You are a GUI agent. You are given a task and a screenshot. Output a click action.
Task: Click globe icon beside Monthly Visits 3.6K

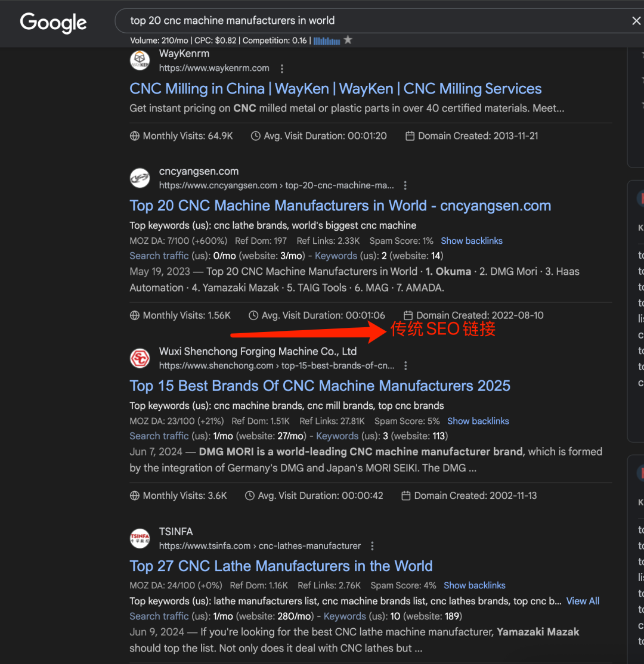click(134, 495)
